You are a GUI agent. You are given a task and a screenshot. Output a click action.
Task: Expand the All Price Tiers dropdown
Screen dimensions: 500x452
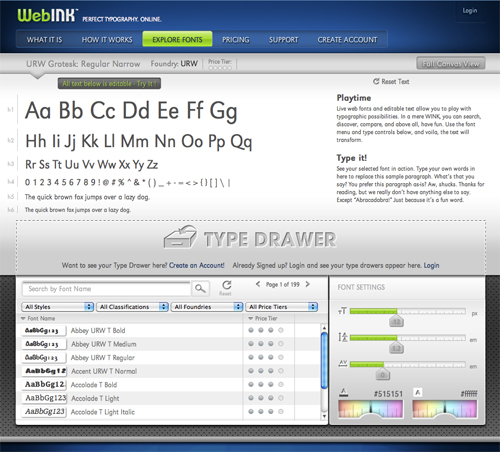(x=282, y=307)
